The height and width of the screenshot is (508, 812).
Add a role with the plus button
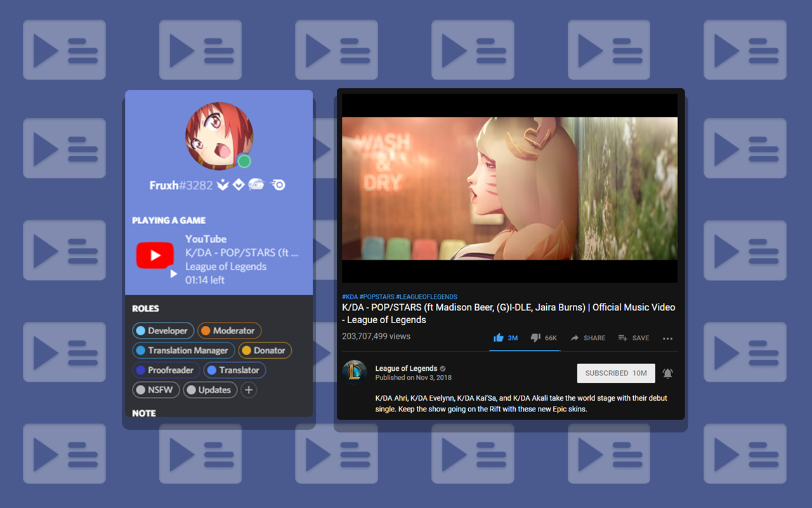click(249, 390)
